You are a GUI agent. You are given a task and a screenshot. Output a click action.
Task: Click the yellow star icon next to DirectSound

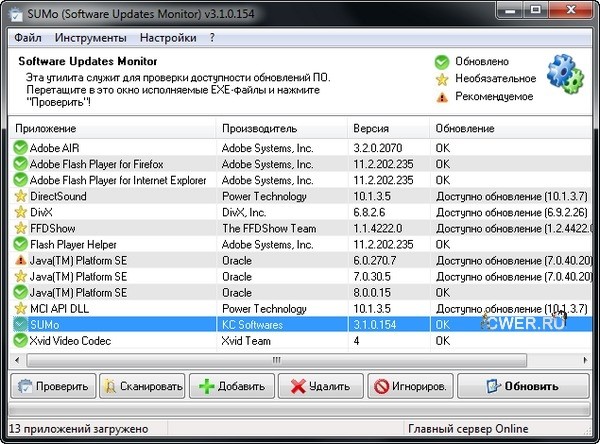point(20,196)
